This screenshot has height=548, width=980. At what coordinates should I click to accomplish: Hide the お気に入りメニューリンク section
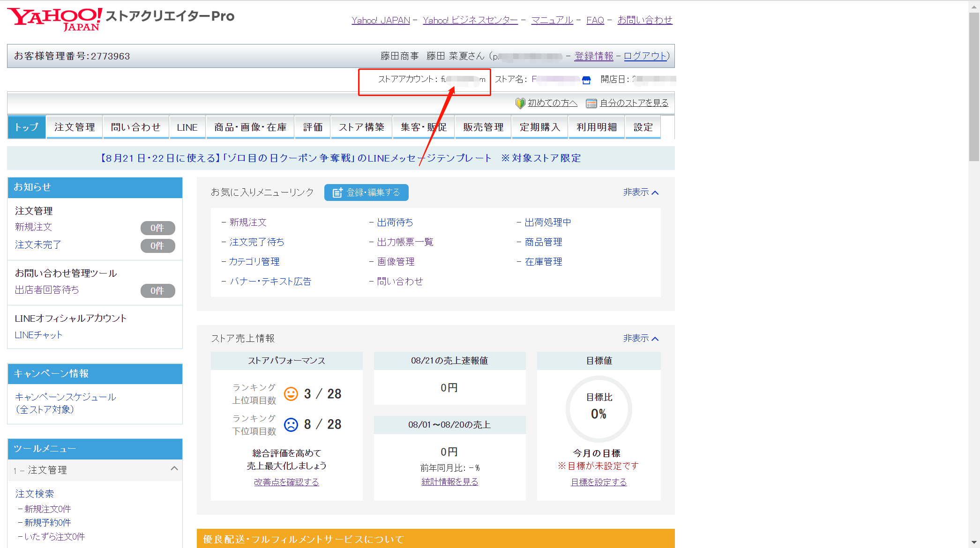coord(641,193)
